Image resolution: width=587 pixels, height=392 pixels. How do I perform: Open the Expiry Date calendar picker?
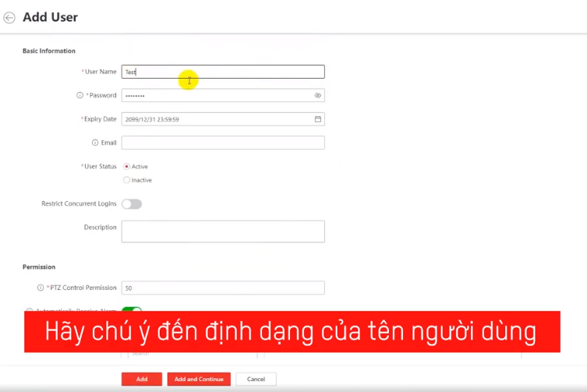318,119
